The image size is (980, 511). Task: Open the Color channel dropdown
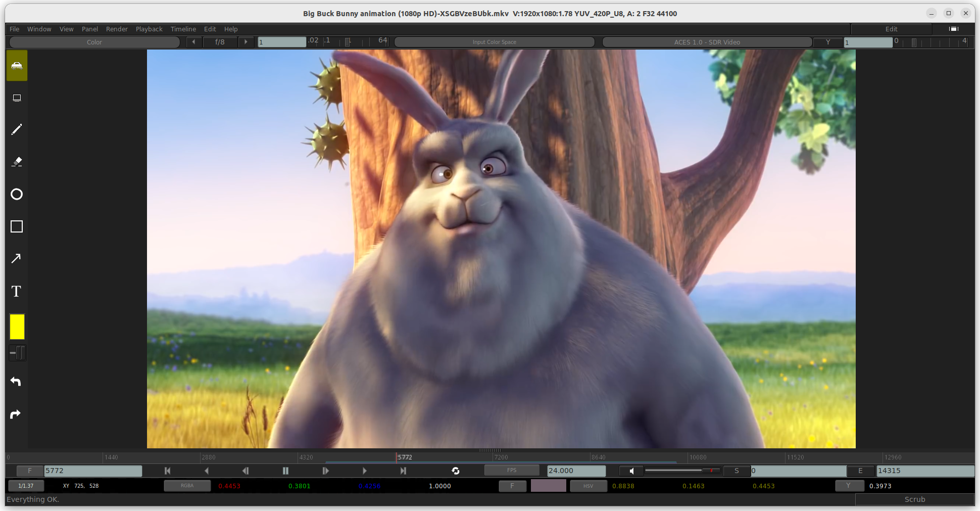94,42
